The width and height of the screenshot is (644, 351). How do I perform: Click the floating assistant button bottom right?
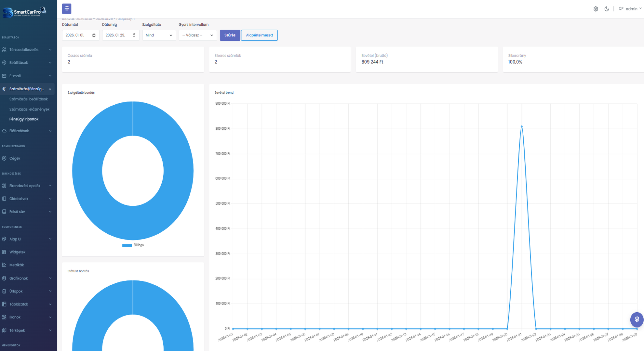637,319
